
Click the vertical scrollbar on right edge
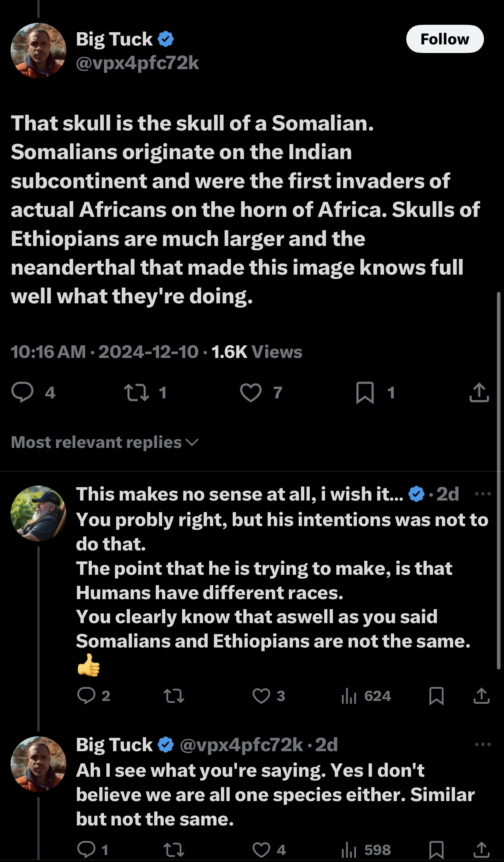pyautogui.click(x=499, y=479)
